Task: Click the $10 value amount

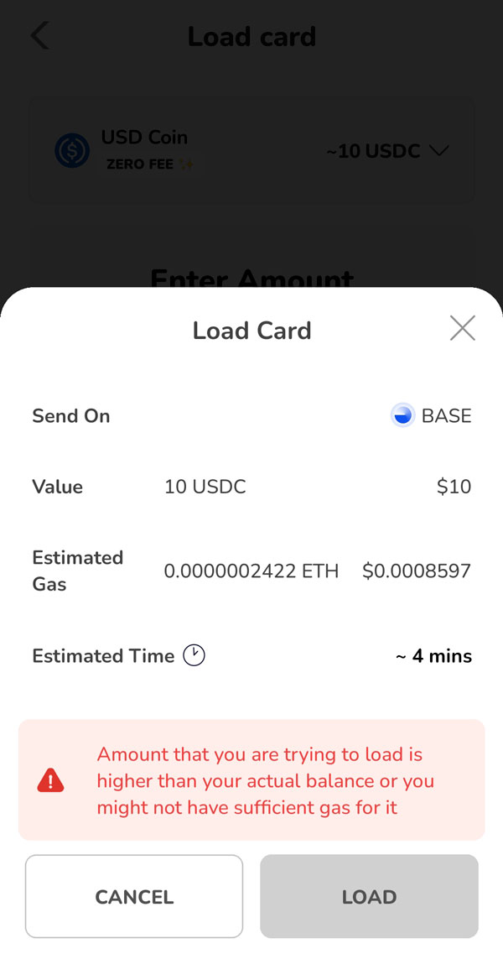Action: pyautogui.click(x=454, y=487)
